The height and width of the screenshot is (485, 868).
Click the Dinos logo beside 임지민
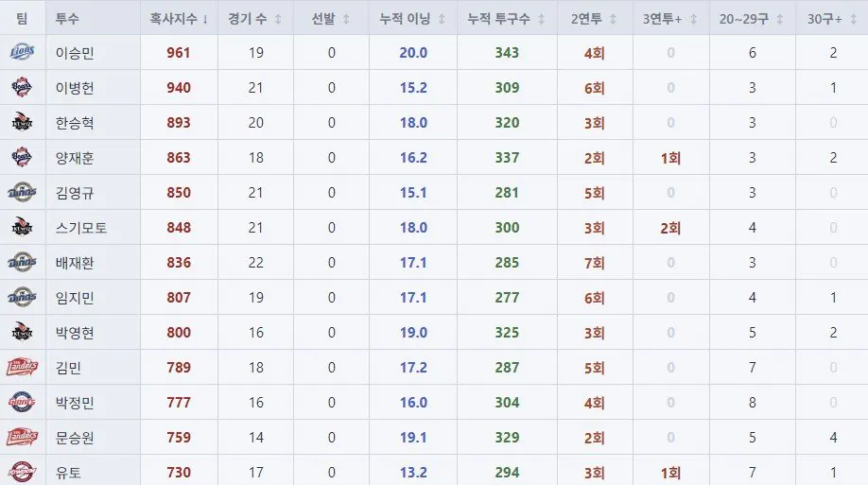(x=22, y=297)
